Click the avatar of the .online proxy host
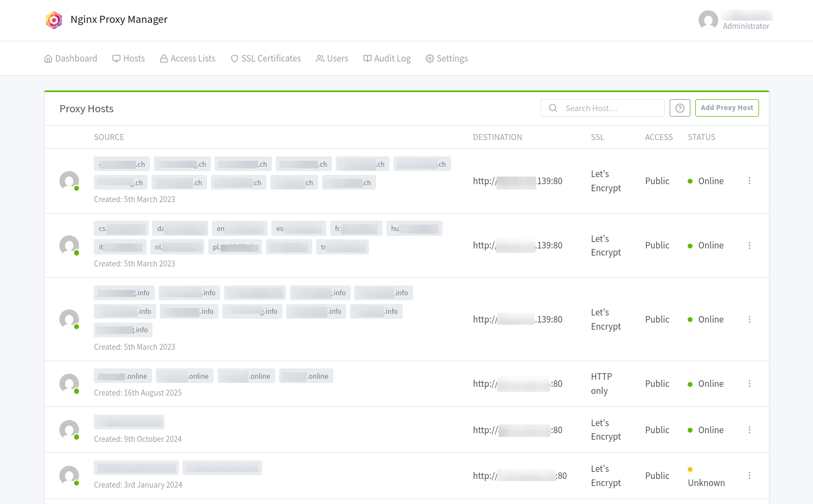 (x=69, y=384)
